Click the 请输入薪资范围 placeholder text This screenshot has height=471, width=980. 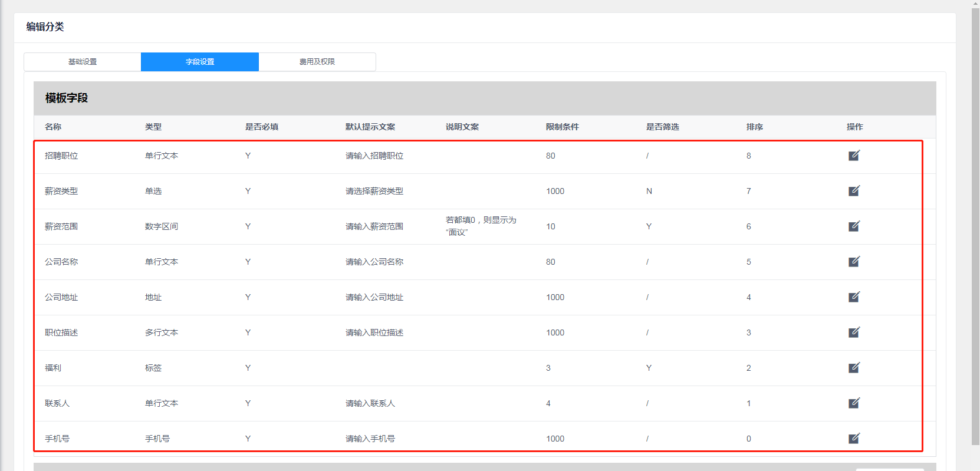tap(374, 226)
